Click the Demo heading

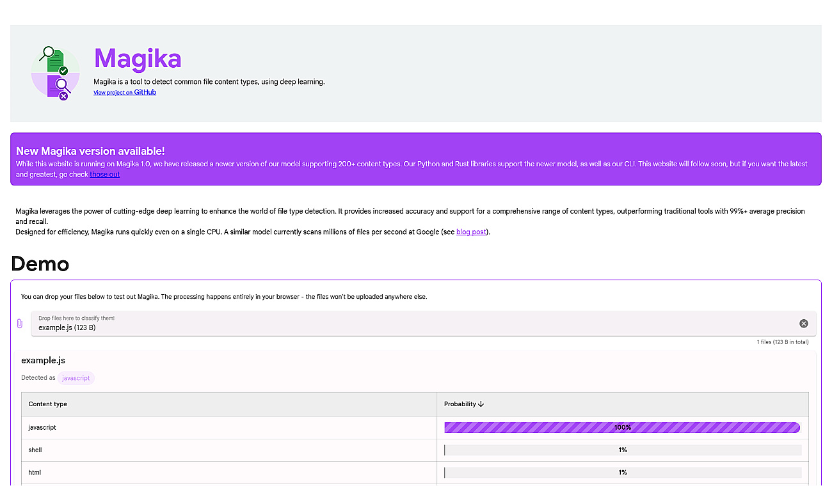(40, 264)
